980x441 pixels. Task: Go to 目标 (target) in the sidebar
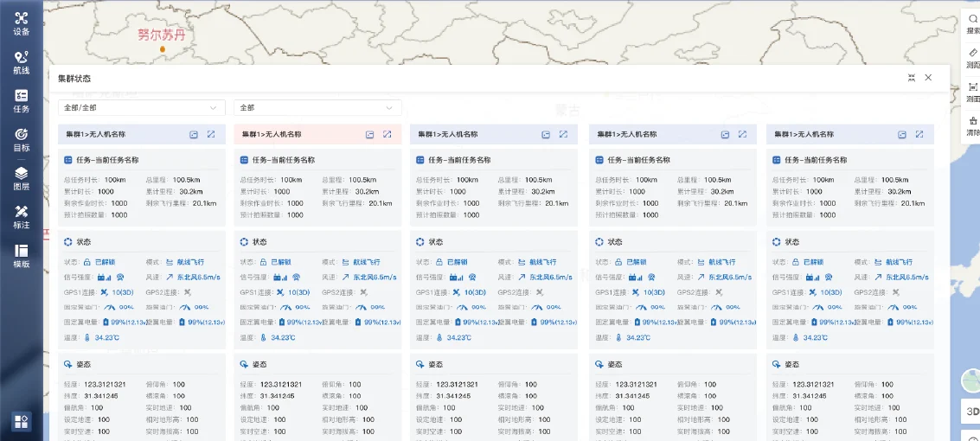pos(21,140)
